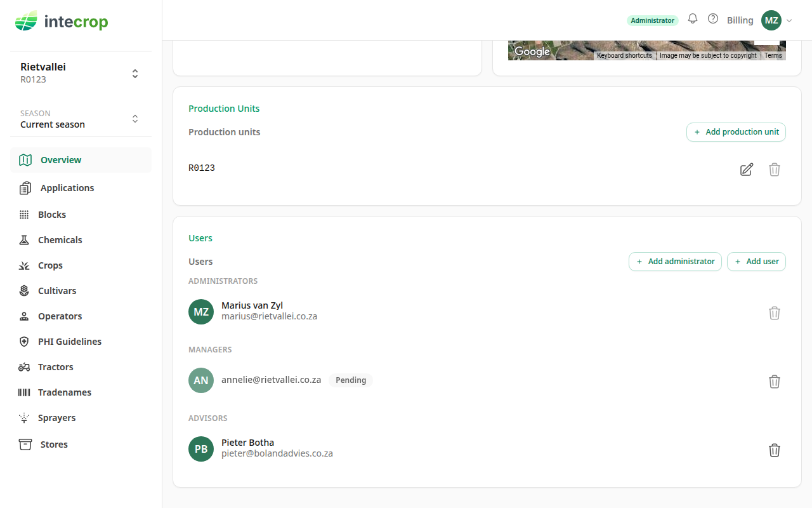Select email marius@rietvallei.co.za
This screenshot has height=508, width=812.
click(x=269, y=316)
